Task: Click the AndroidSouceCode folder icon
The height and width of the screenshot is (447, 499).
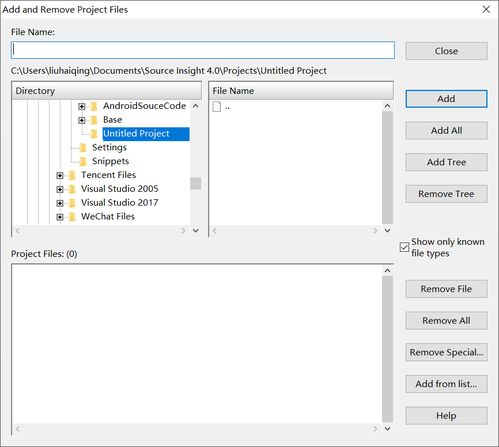Action: click(x=94, y=106)
